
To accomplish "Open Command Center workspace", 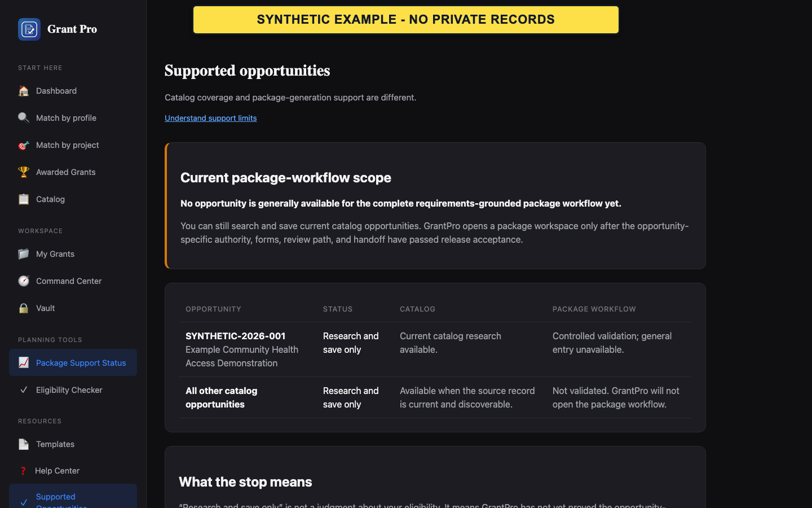I will [x=73, y=281].
